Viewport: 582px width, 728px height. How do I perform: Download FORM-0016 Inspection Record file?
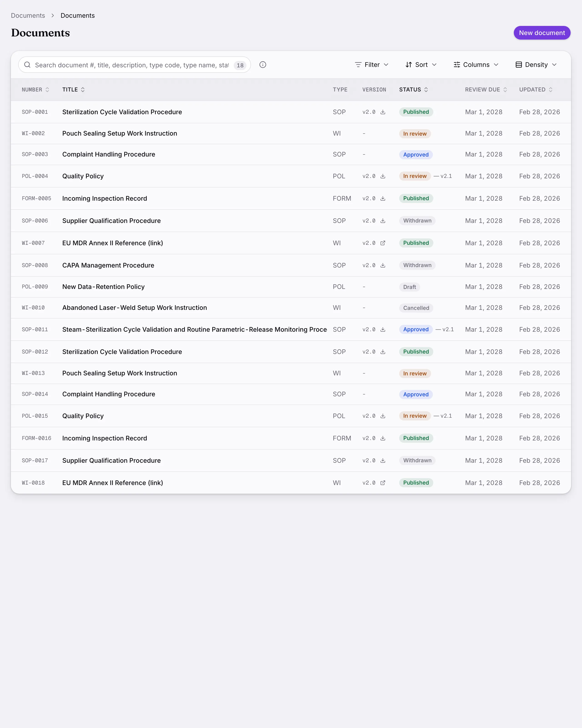pyautogui.click(x=383, y=438)
